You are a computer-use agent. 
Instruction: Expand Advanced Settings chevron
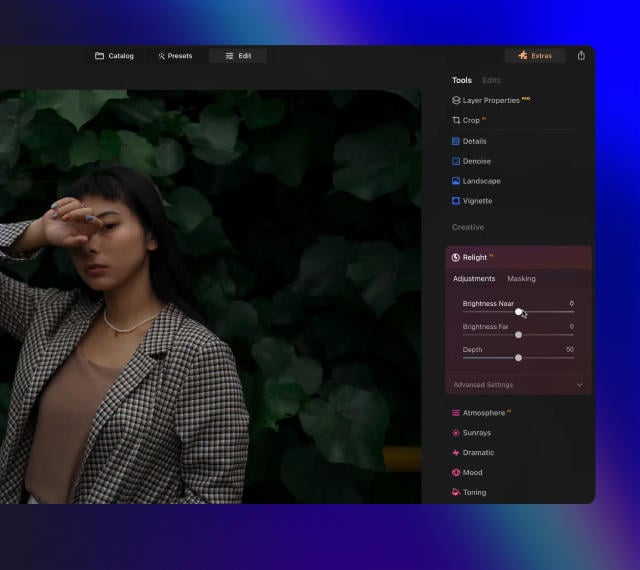click(580, 385)
